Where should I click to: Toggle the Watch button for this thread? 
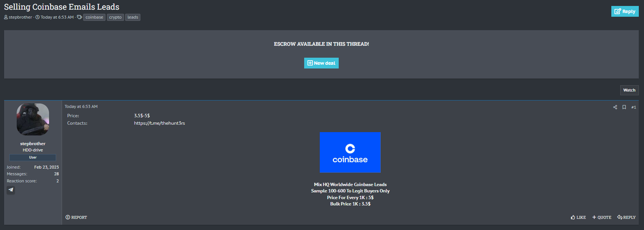[629, 90]
